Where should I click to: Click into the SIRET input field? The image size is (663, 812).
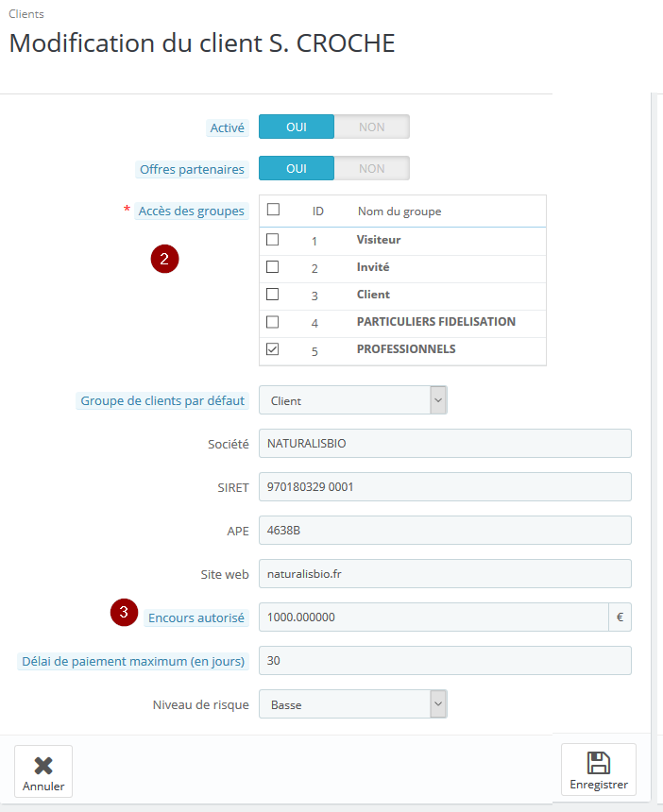pos(445,487)
